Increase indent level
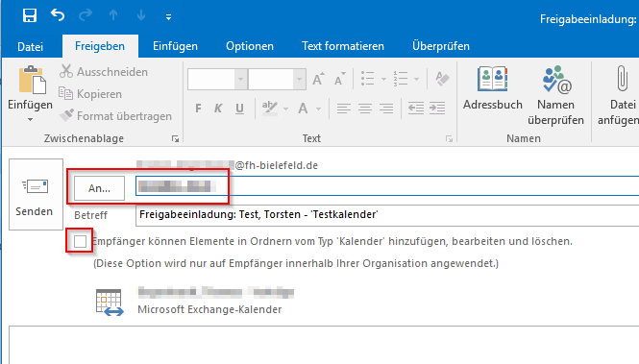The height and width of the screenshot is (364, 639). point(437,109)
